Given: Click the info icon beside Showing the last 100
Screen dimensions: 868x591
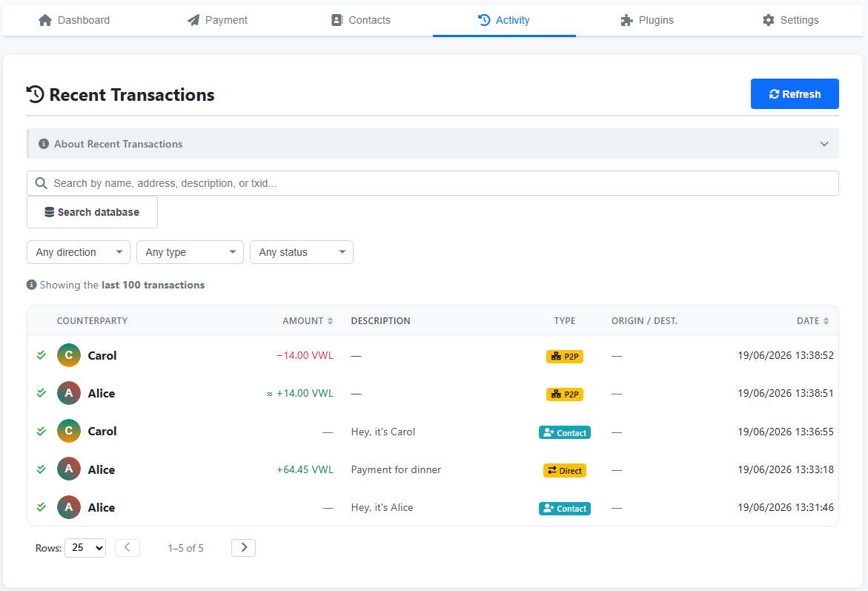Looking at the screenshot, I should 32,285.
